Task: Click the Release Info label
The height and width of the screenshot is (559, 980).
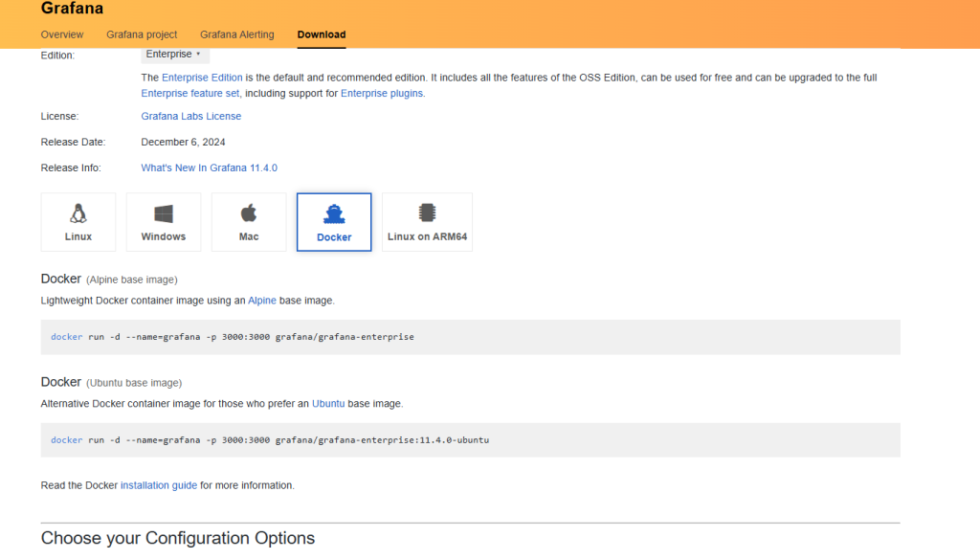Action: pyautogui.click(x=71, y=168)
